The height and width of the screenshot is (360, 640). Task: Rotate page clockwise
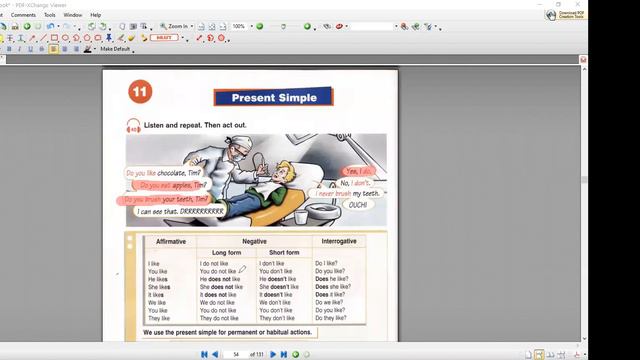(x=103, y=27)
